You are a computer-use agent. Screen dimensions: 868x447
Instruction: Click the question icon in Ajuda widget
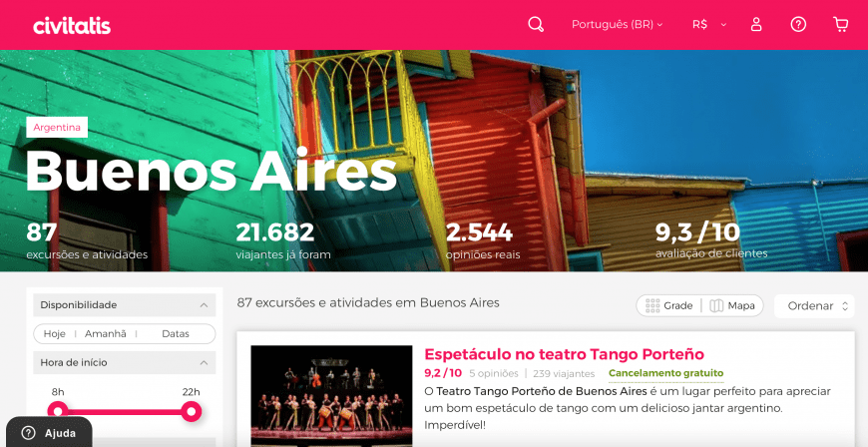click(28, 433)
